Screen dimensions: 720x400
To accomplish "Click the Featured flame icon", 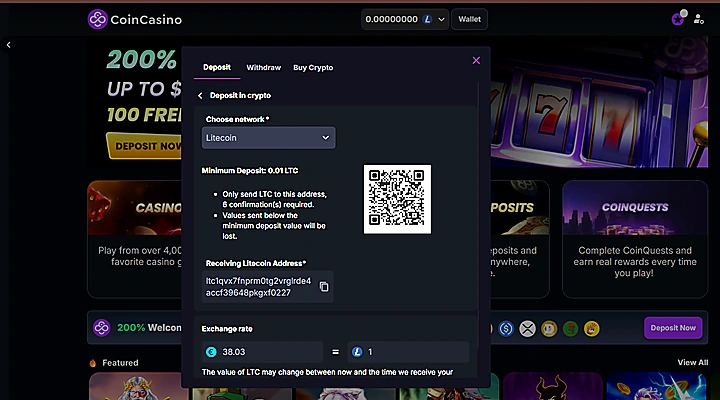I will (x=93, y=363).
